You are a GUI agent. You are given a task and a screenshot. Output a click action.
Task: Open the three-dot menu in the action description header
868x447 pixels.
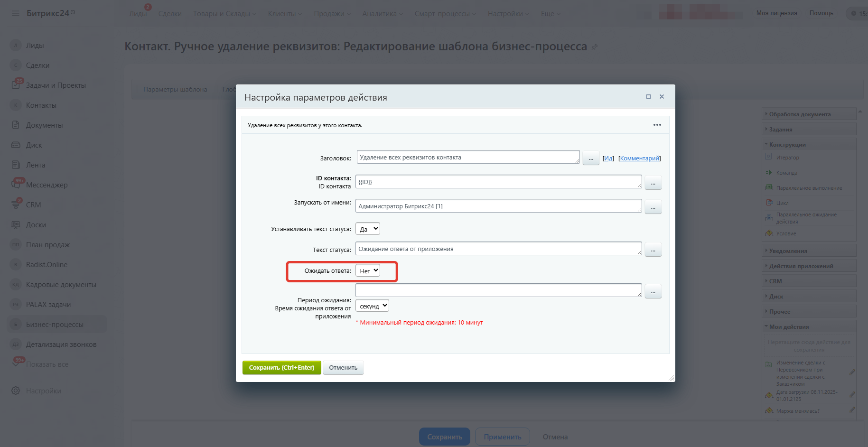[657, 125]
